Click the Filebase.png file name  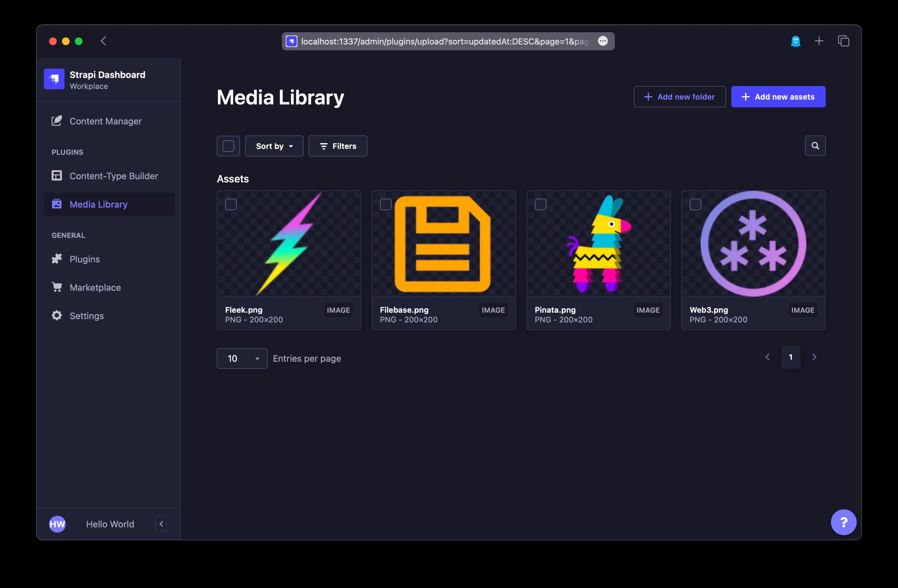tap(404, 310)
